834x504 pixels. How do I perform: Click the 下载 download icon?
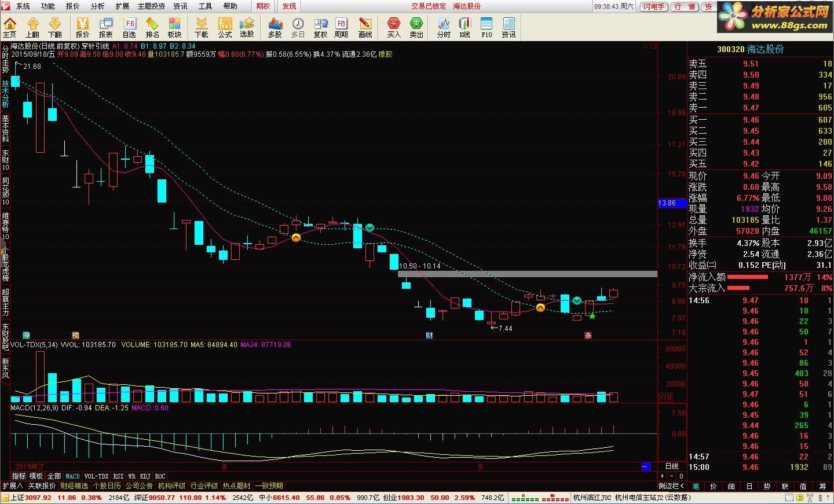point(201,27)
